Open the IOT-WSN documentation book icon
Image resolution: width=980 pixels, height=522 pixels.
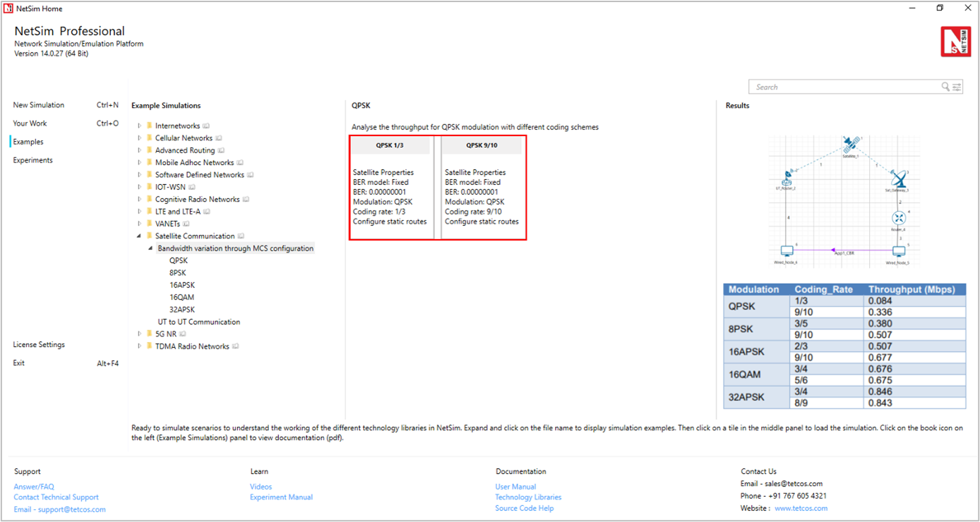pos(192,188)
